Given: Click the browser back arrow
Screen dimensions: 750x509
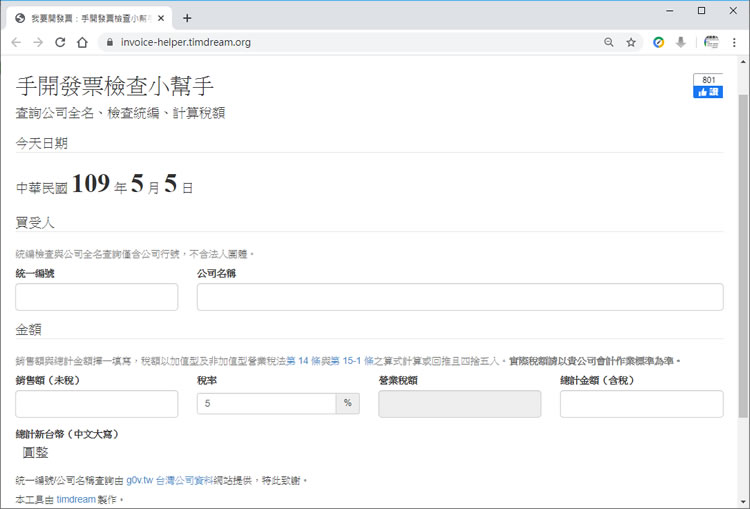Looking at the screenshot, I should click(x=16, y=42).
